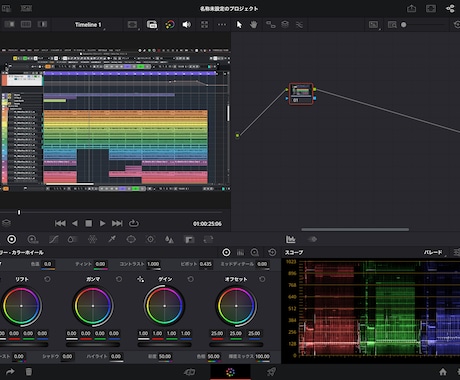
Task: Toggle loop playback
Action: [x=134, y=223]
